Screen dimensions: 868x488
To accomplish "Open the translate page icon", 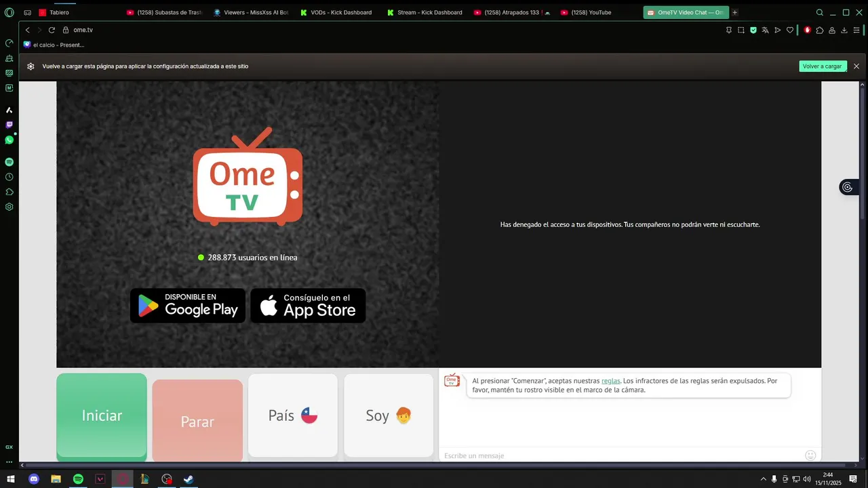I will [x=766, y=30].
